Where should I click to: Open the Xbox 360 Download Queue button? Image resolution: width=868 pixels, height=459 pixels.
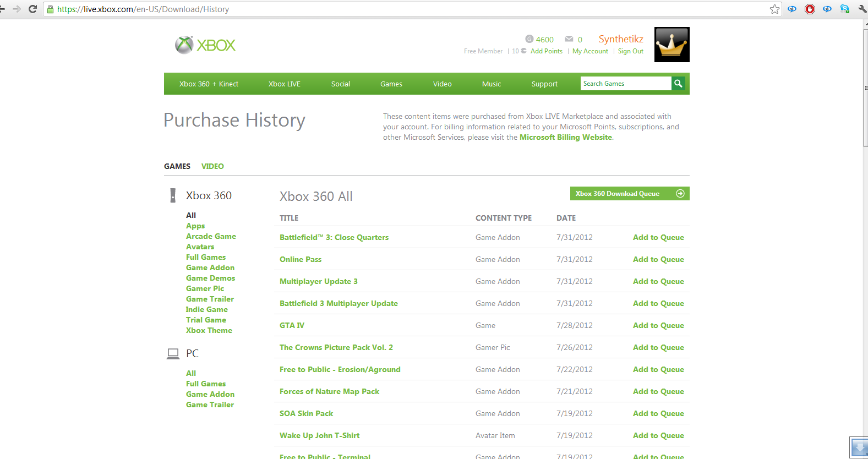[630, 194]
